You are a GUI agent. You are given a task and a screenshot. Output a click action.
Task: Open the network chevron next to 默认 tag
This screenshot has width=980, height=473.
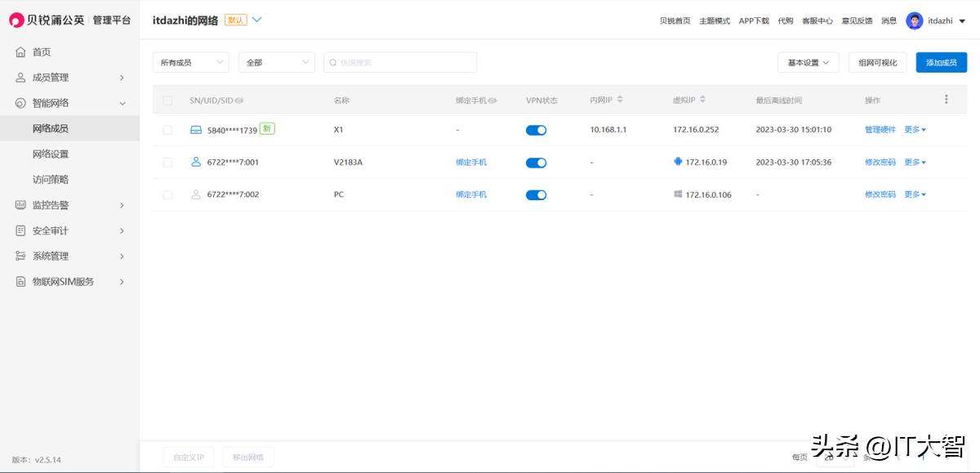[257, 20]
